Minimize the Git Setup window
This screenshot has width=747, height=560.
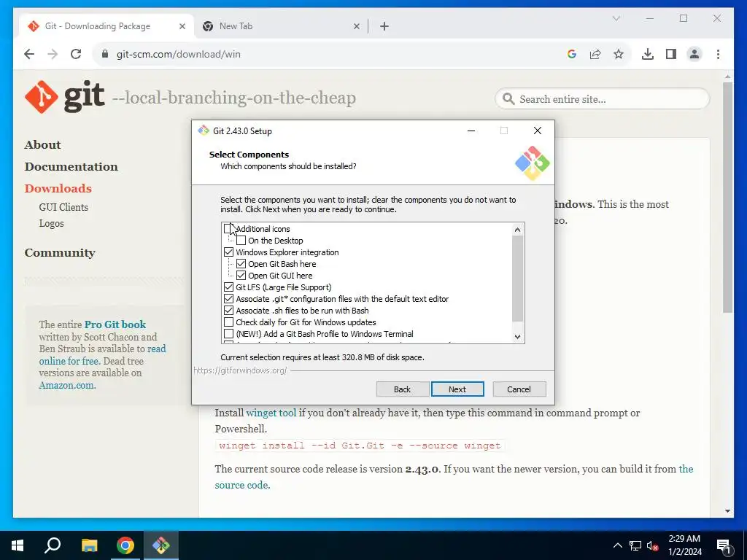tap(471, 131)
